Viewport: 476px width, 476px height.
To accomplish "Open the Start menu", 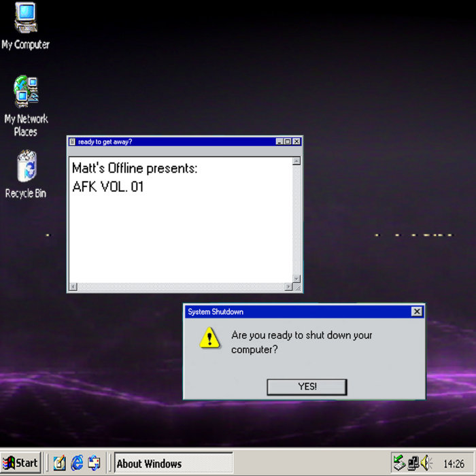I will tap(20, 463).
